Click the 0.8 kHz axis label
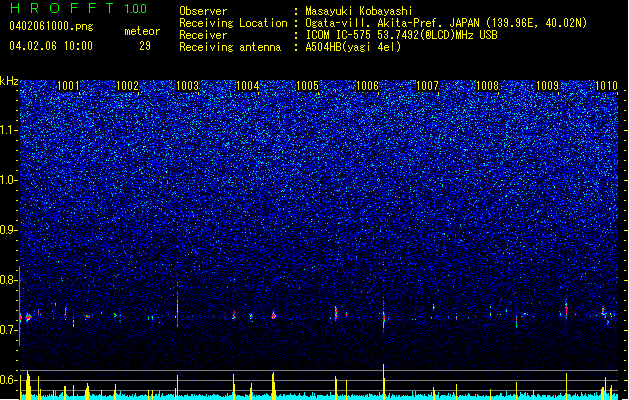 pyautogui.click(x=8, y=280)
